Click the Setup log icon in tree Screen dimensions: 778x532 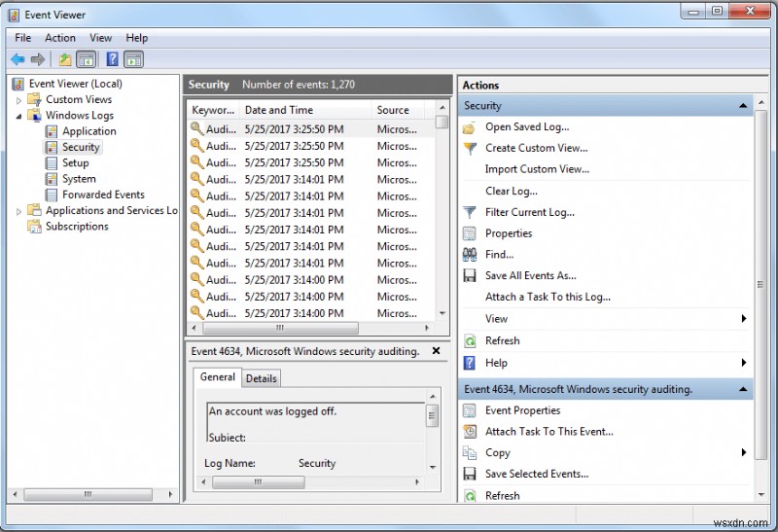52,162
